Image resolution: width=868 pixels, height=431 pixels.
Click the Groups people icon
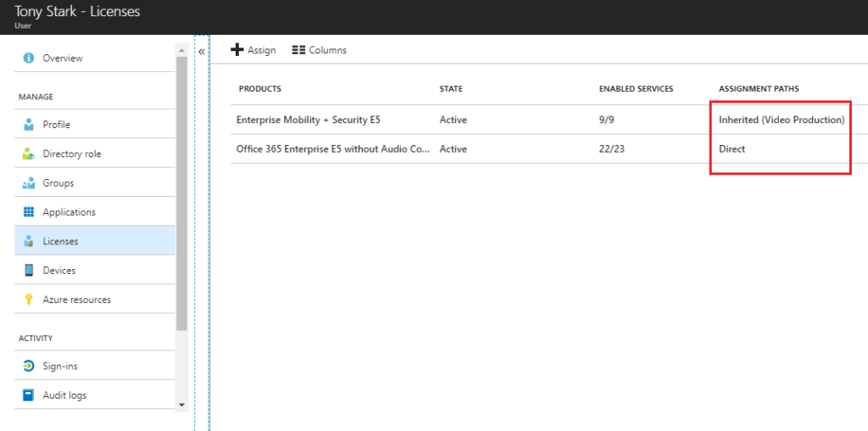point(29,183)
